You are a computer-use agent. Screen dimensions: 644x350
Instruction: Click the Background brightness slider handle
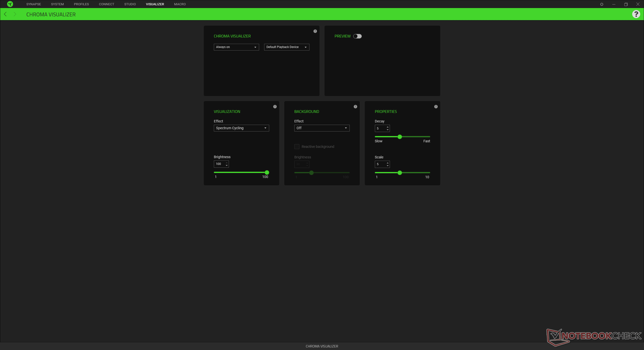[x=311, y=173]
